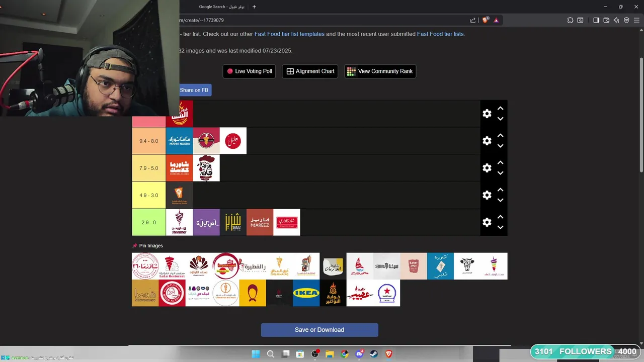Select the Shawarma Classic orange logo
This screenshot has height=362, width=644.
(179, 168)
